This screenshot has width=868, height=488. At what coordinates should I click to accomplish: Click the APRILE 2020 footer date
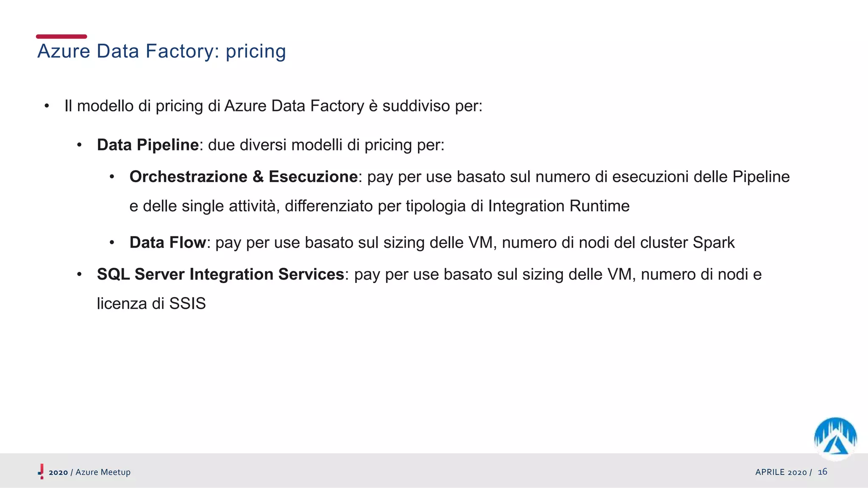(781, 472)
